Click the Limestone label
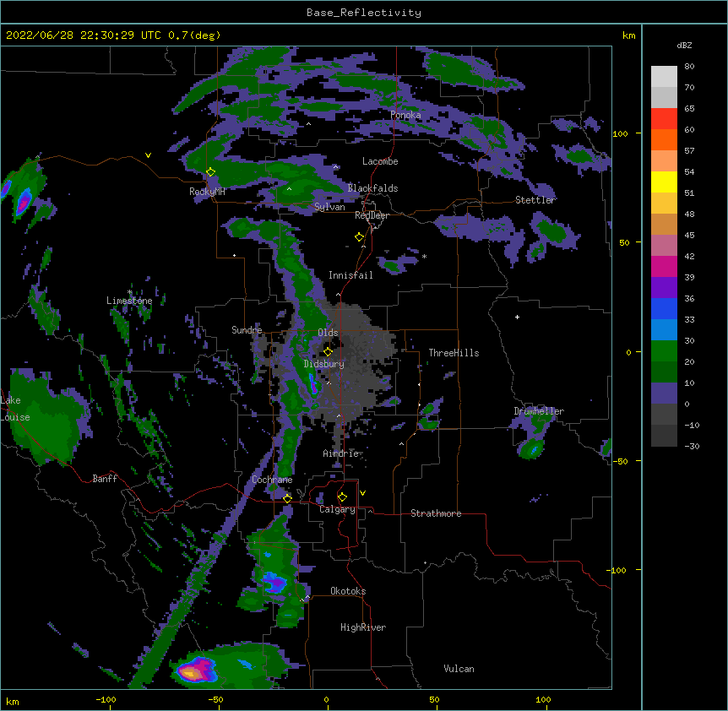728x711 pixels. tap(129, 301)
